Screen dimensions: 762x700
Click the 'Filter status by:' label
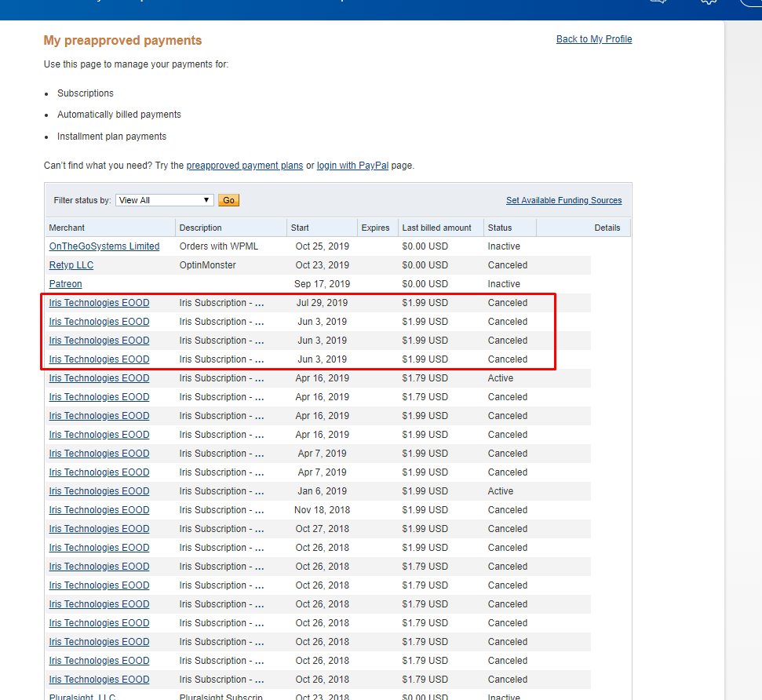tap(82, 200)
